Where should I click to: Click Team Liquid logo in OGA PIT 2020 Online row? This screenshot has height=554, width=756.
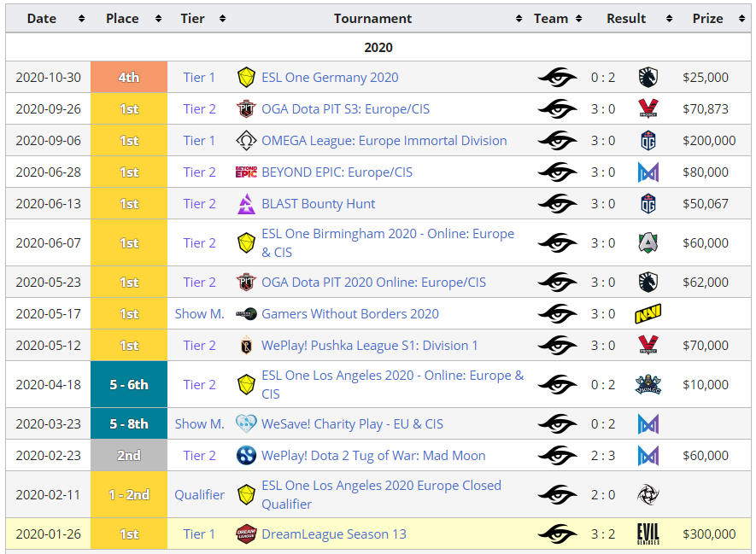point(648,283)
